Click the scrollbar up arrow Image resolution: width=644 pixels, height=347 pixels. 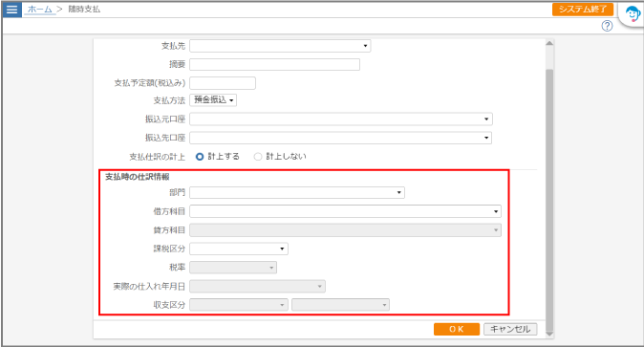(549, 43)
